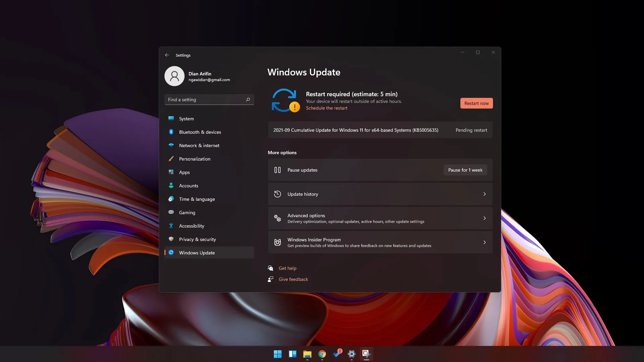This screenshot has width=644, height=362.
Task: Go to Personalization settings
Action: click(x=195, y=159)
